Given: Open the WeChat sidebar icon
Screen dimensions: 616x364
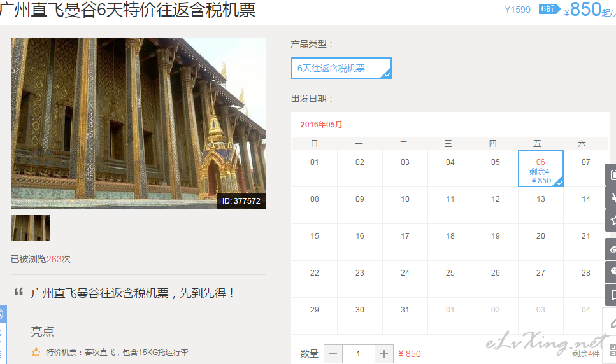Looking at the screenshot, I should tap(611, 272).
